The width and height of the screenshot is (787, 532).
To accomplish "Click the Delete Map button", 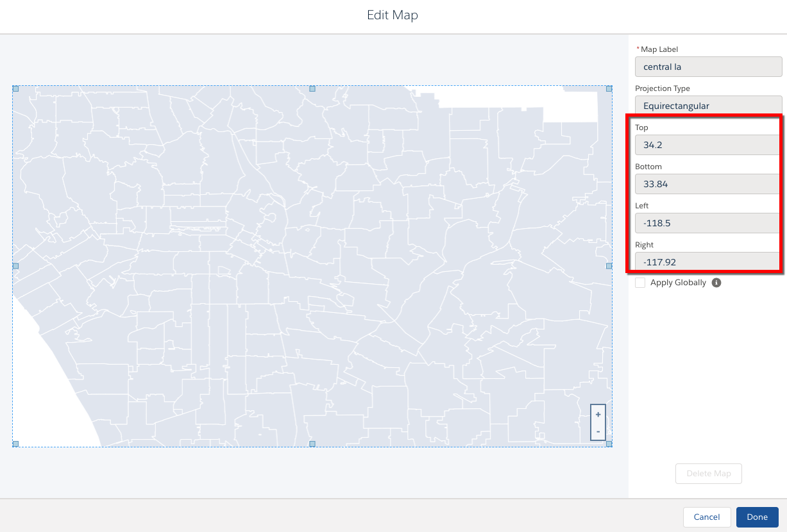I will [x=708, y=474].
